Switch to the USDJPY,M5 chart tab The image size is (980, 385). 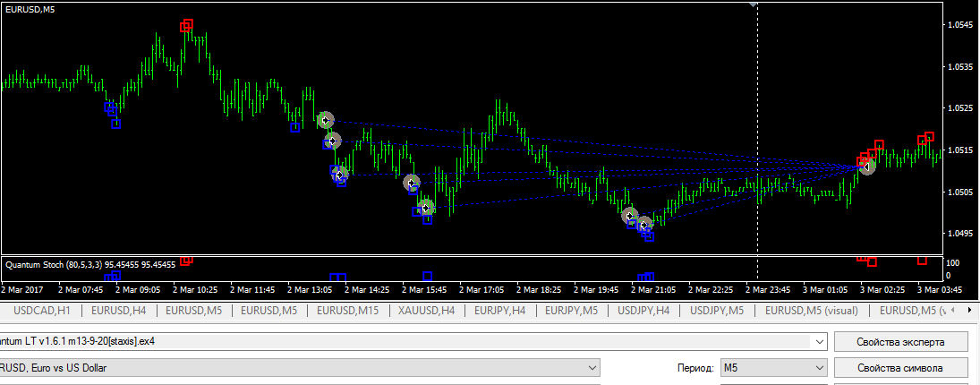(x=716, y=310)
